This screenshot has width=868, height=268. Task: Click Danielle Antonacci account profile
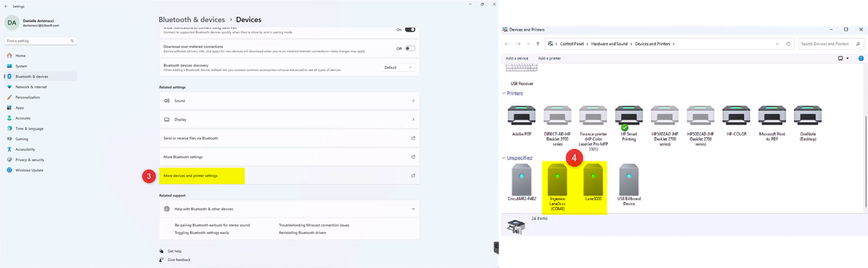pyautogui.click(x=33, y=23)
